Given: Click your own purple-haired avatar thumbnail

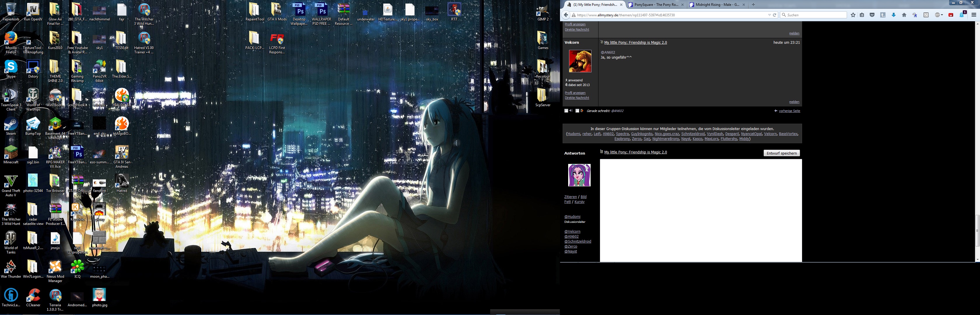Looking at the screenshot, I should coord(579,175).
